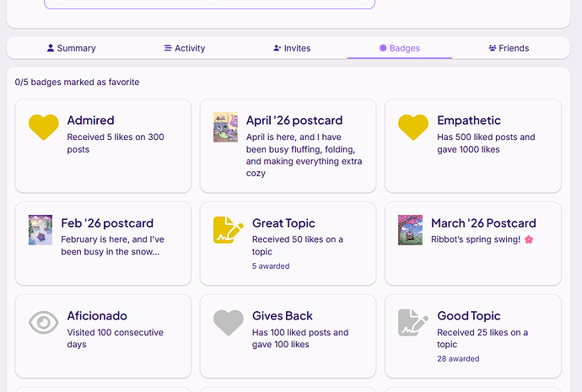Click the Aficionado eye icon
582x392 pixels.
44,322
